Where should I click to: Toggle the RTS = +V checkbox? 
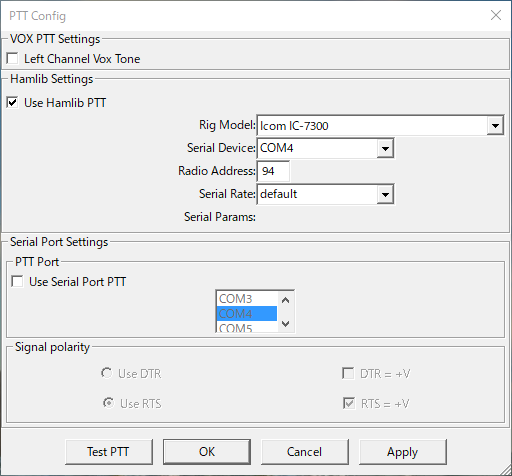tap(349, 403)
